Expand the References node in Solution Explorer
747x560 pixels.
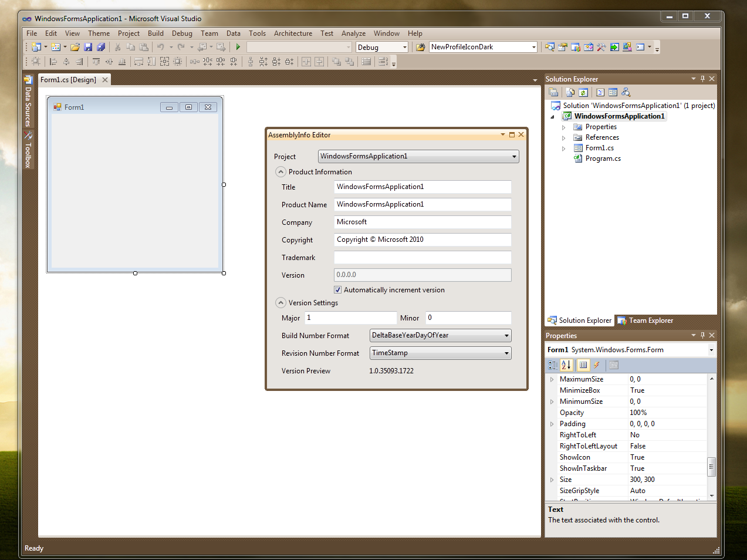click(x=564, y=138)
